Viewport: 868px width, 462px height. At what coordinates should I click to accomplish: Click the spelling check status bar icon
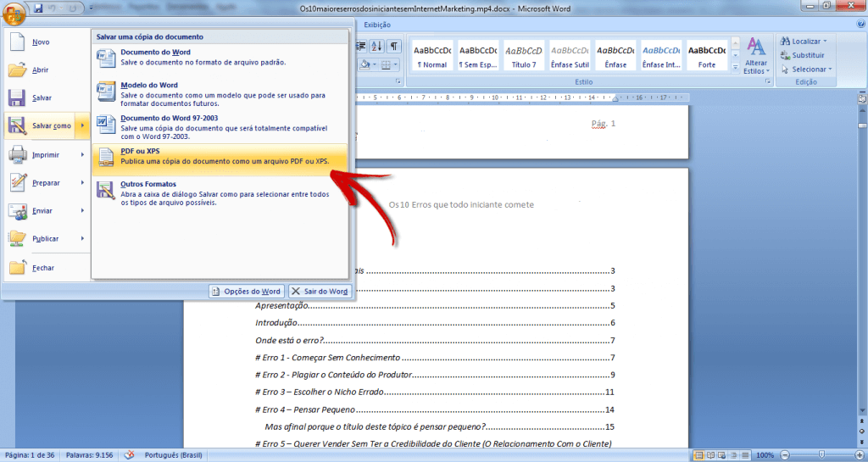[x=129, y=455]
